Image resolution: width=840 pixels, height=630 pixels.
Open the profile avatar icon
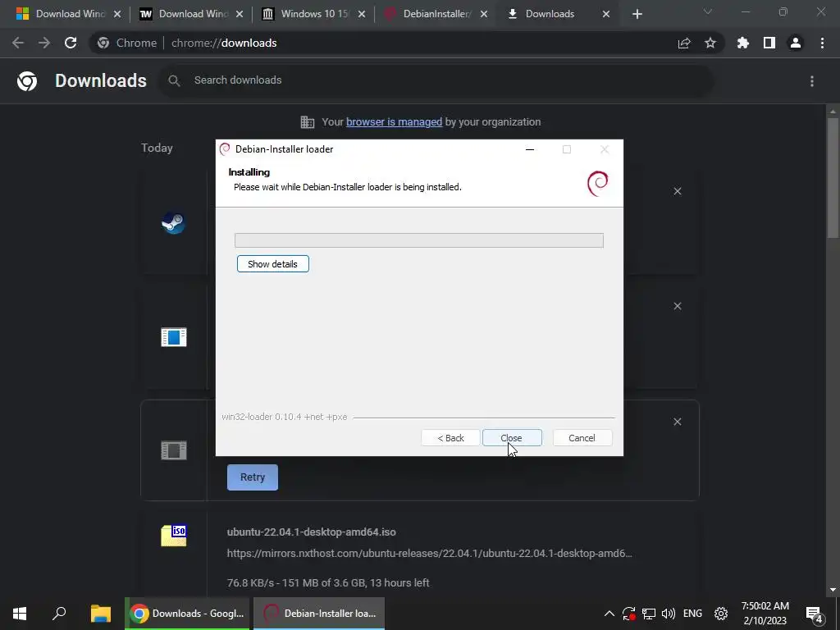(796, 43)
